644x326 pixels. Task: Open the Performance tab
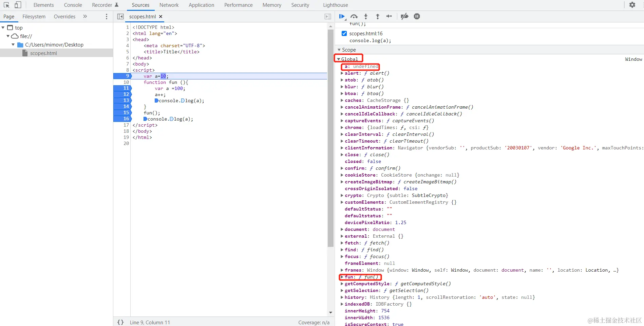pos(239,5)
